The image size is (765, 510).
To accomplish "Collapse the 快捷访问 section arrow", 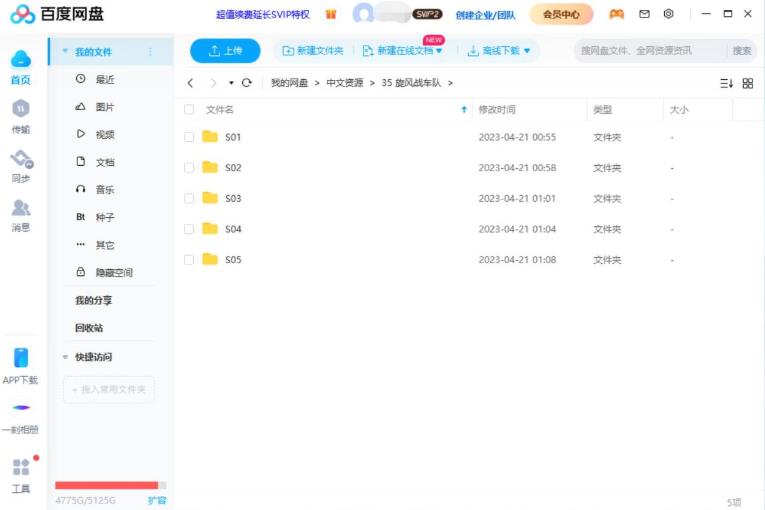I will (65, 357).
